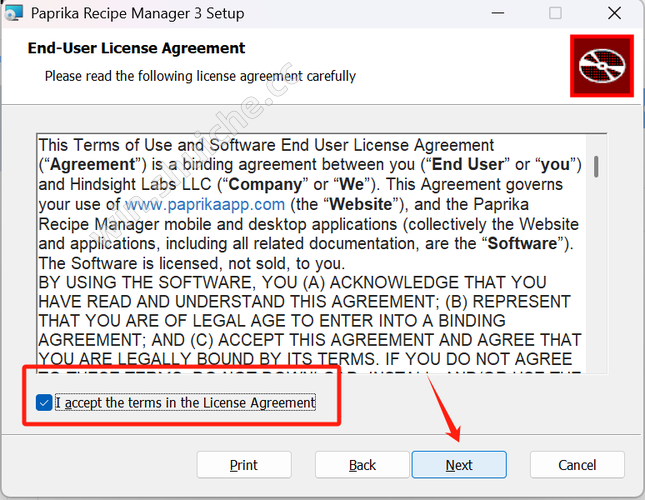Image resolution: width=645 pixels, height=500 pixels.
Task: Minimize the setup window
Action: tap(498, 13)
